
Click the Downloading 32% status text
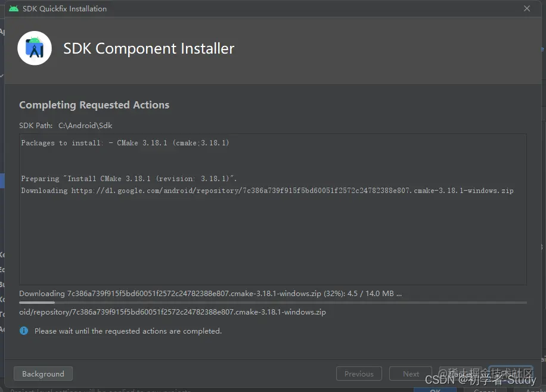click(210, 293)
